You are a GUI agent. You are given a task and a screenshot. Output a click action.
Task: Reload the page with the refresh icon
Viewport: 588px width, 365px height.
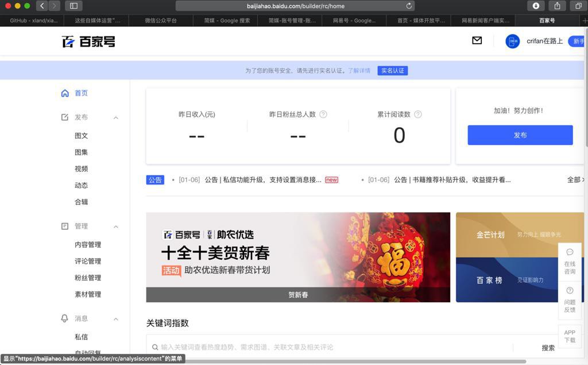(409, 6)
